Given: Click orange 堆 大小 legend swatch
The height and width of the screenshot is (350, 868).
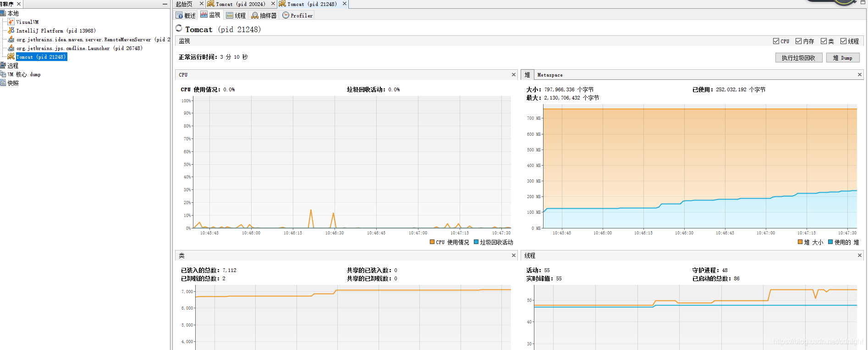Looking at the screenshot, I should point(800,242).
